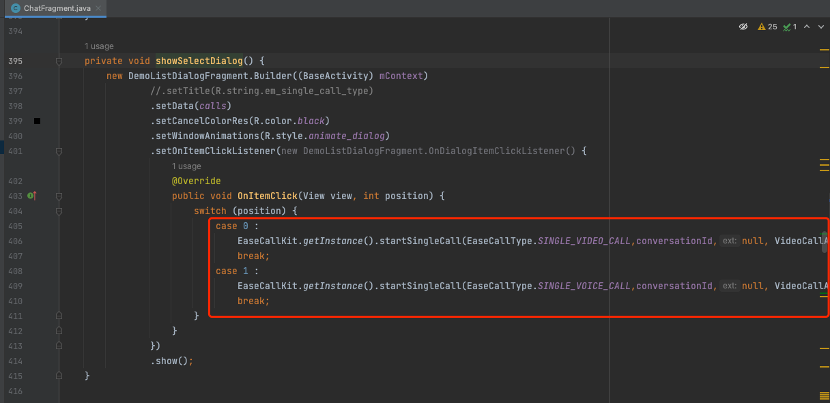This screenshot has width=830, height=404.
Task: Jump to previous highlighted problem with up arrow
Action: click(807, 26)
